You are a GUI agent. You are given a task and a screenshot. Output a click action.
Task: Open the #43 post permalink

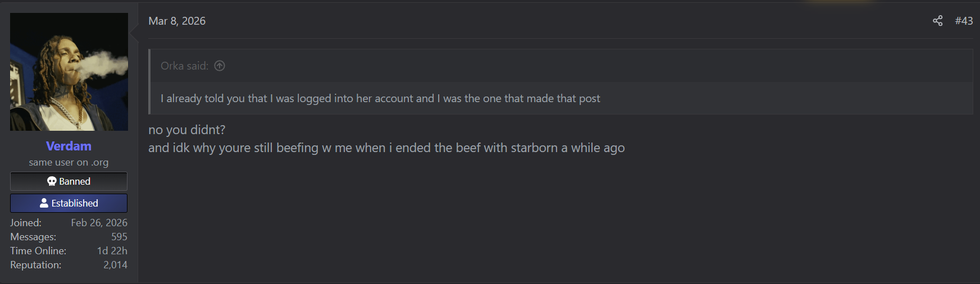[x=964, y=21]
